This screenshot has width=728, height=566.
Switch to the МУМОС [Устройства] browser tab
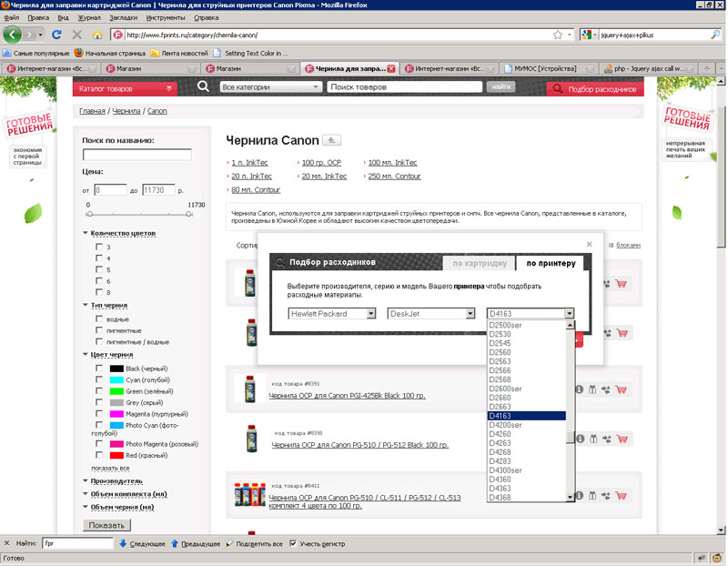pyautogui.click(x=549, y=68)
